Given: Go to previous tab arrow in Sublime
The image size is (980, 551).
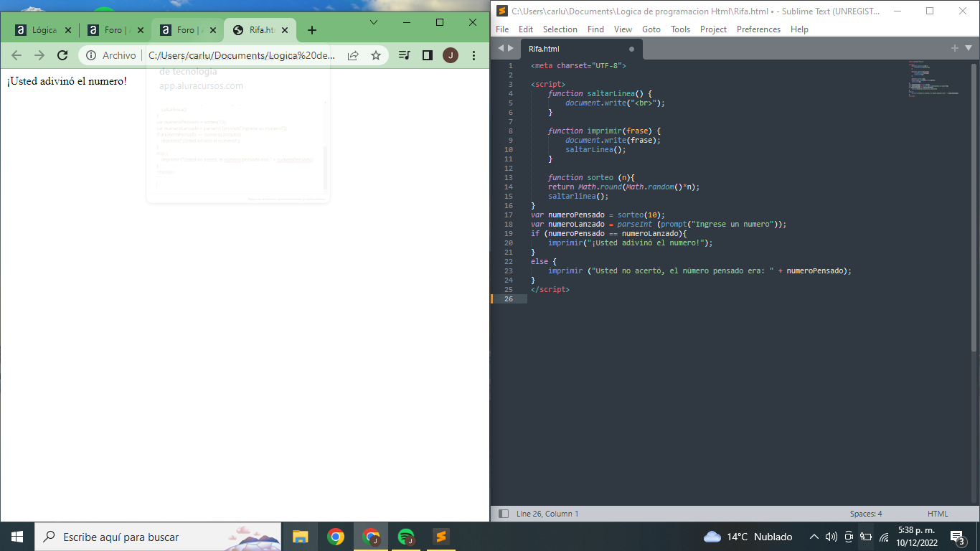Looking at the screenshot, I should tap(501, 48).
